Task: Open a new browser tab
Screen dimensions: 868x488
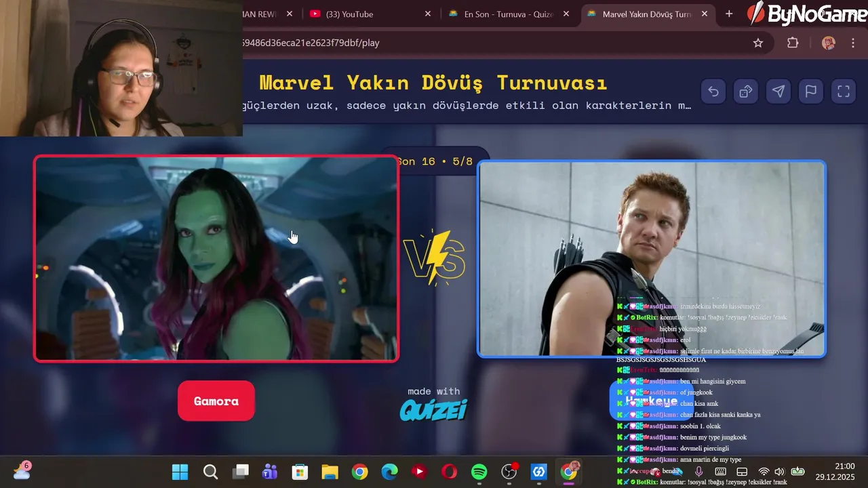Action: pos(729,14)
